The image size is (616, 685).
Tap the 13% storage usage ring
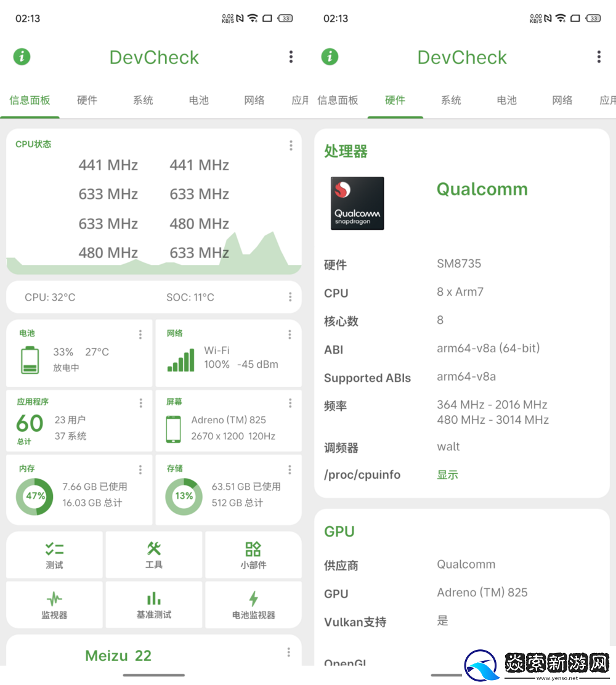tap(184, 496)
